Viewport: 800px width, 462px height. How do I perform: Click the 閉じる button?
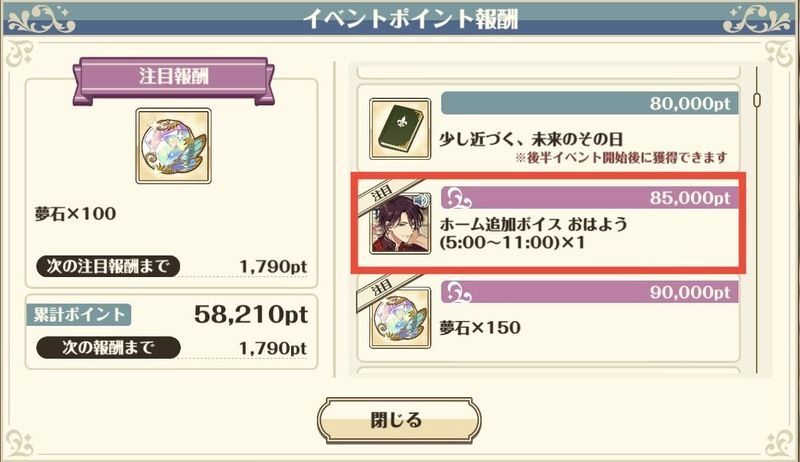tap(398, 421)
